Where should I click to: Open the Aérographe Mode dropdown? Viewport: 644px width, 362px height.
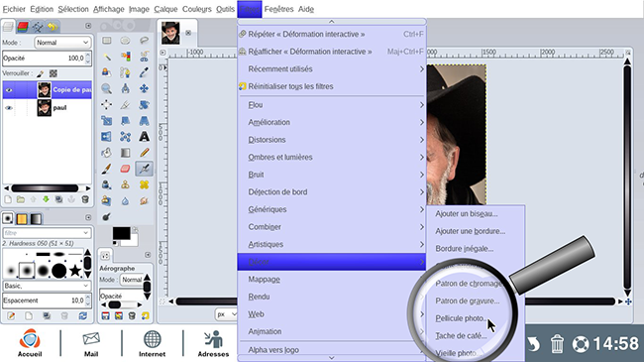point(132,280)
